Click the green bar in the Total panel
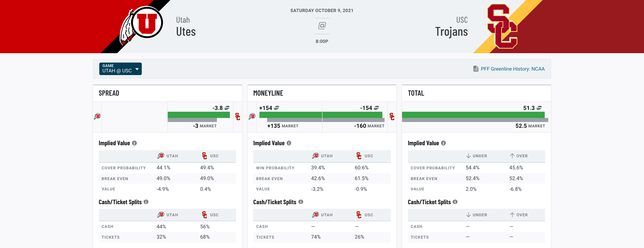The height and width of the screenshot is (248, 644). (473, 115)
